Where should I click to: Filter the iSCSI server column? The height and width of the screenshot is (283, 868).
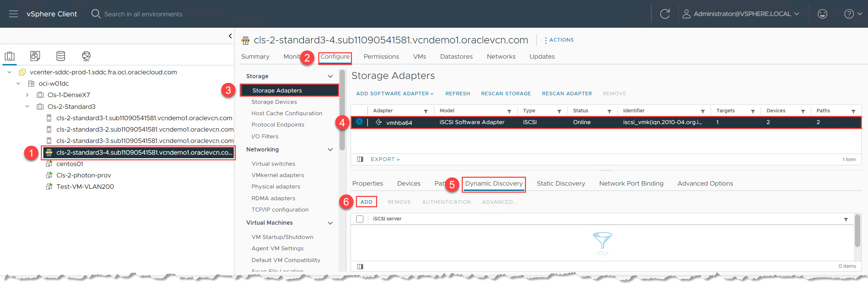click(x=846, y=219)
